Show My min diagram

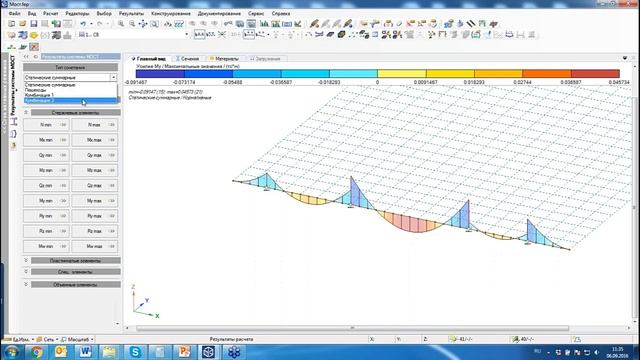click(46, 201)
